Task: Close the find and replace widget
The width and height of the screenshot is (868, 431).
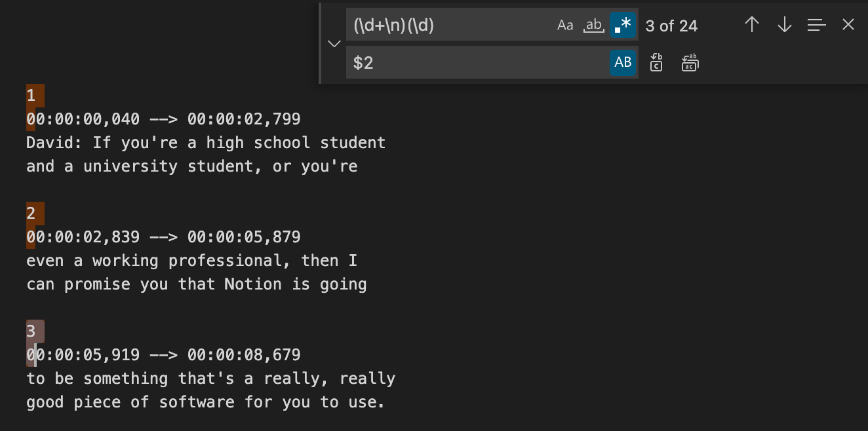Action: pyautogui.click(x=848, y=26)
